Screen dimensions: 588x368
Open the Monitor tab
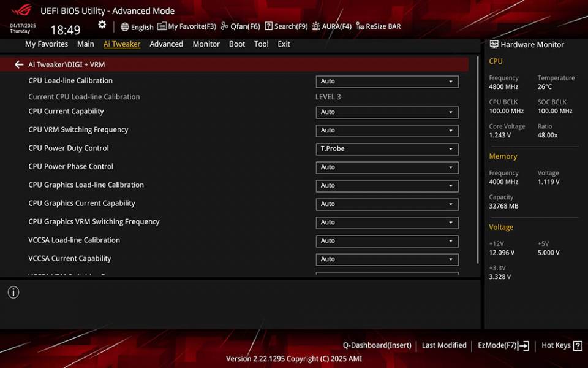(x=206, y=44)
